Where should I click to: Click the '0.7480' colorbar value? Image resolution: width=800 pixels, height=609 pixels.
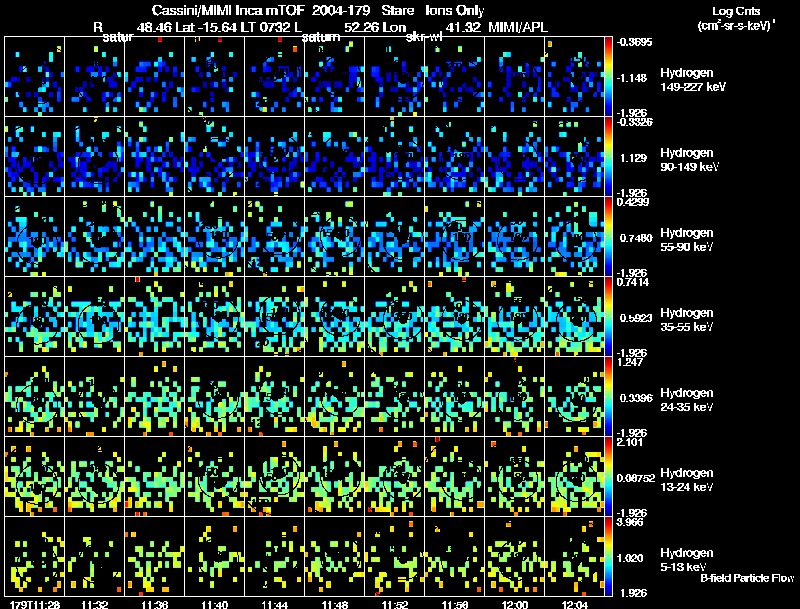click(636, 238)
